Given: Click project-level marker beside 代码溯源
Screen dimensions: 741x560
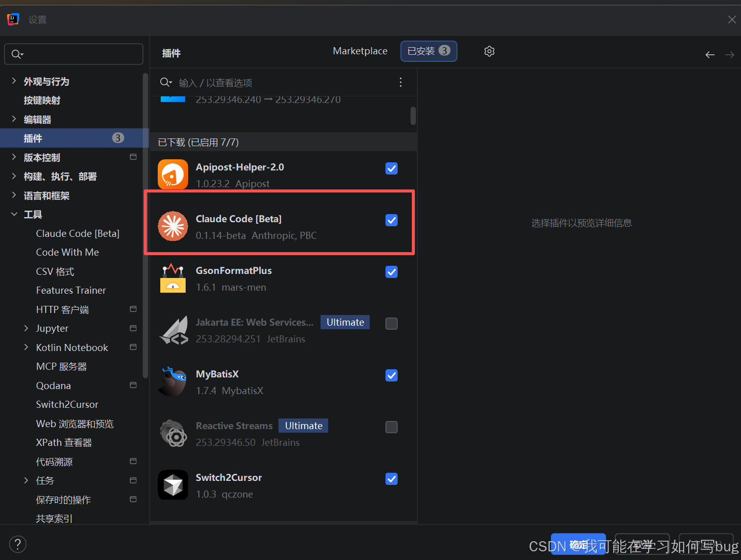Looking at the screenshot, I should [x=133, y=462].
